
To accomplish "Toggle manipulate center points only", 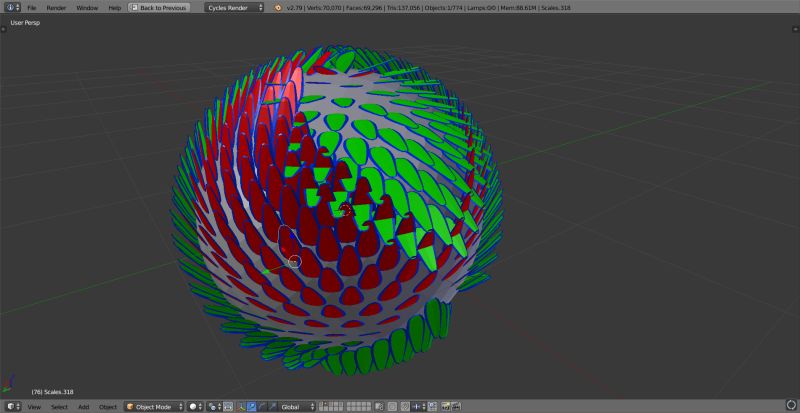I will [x=228, y=406].
